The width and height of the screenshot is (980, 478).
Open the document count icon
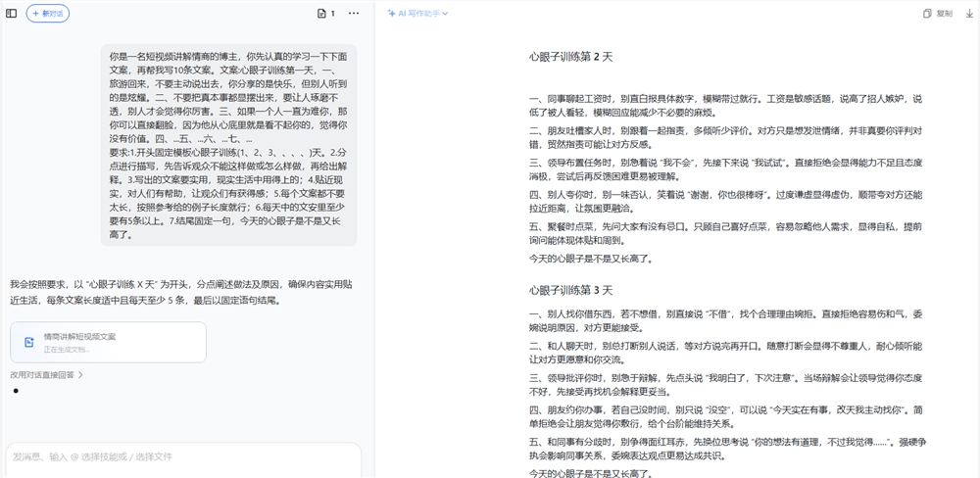(x=325, y=14)
